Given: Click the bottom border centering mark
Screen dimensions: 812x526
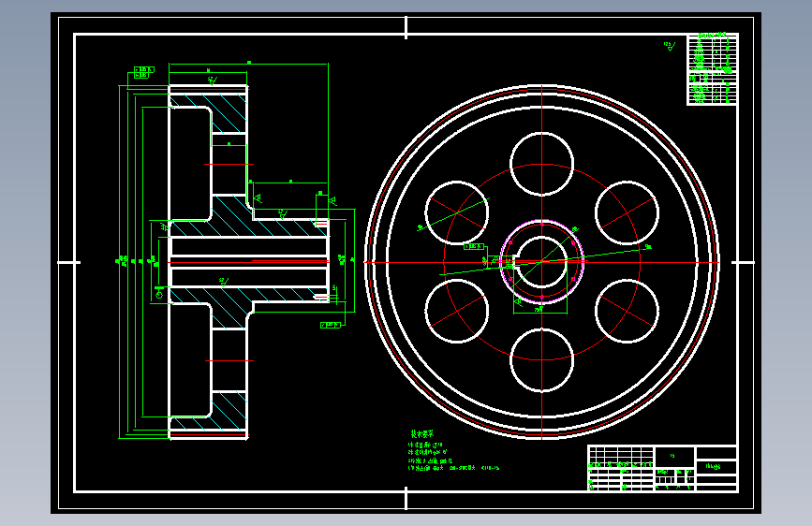Looking at the screenshot, I should (x=406, y=499).
